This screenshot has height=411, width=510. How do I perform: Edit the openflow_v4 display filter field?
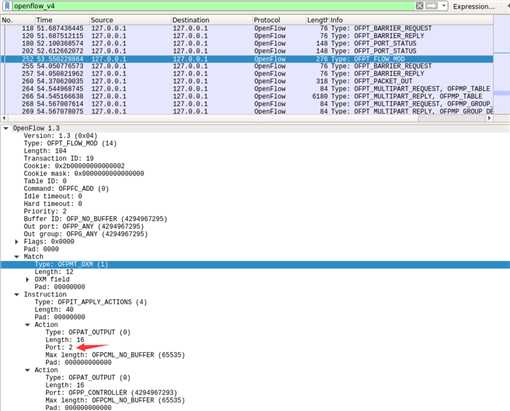[213, 6]
